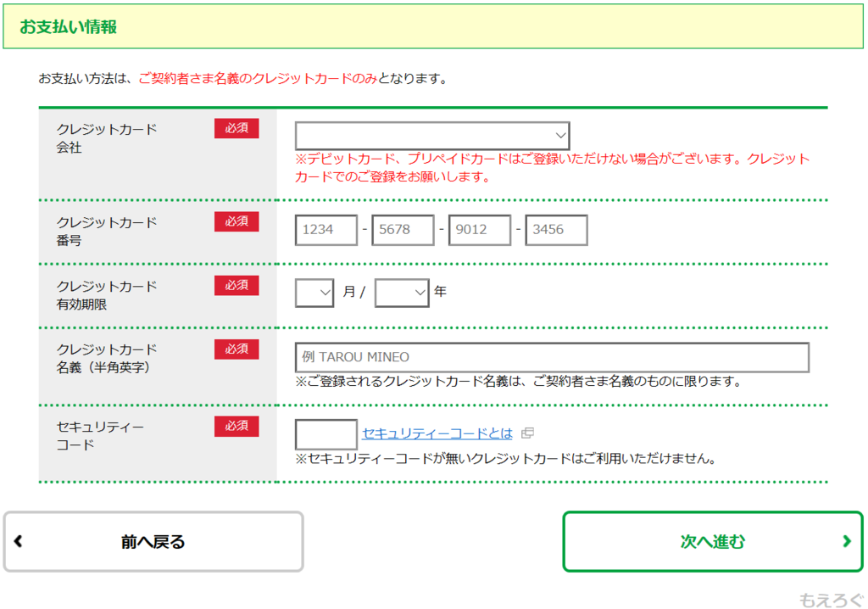This screenshot has height=609, width=868.
Task: Click the セキュリティーコード row label
Action: [100, 436]
